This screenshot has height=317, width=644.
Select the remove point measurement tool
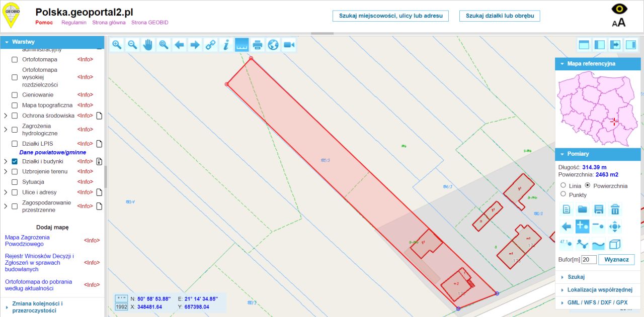coord(599,227)
